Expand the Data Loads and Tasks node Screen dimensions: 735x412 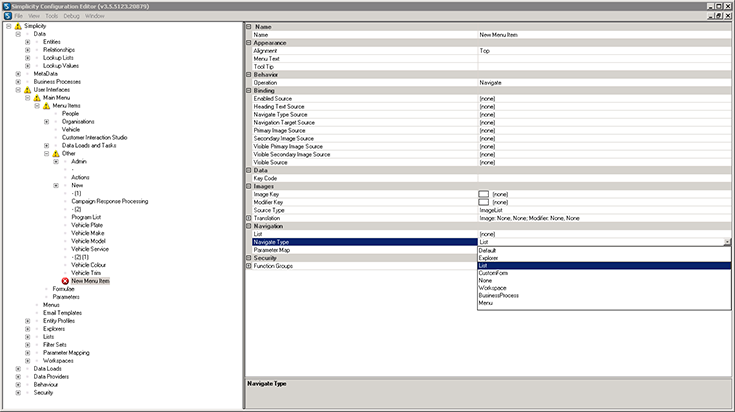[x=46, y=146]
